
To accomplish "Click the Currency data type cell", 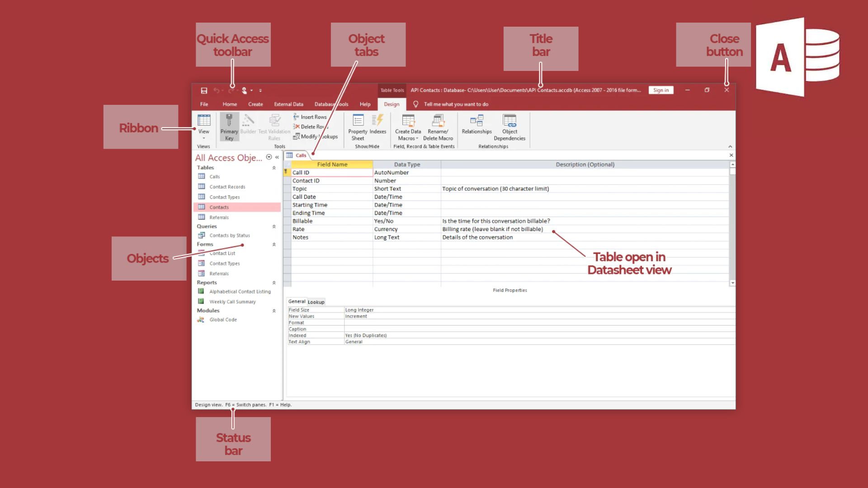I will click(x=406, y=230).
